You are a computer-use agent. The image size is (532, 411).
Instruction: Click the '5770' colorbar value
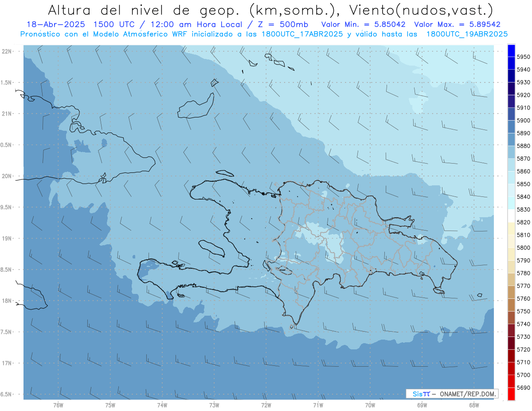click(x=524, y=286)
